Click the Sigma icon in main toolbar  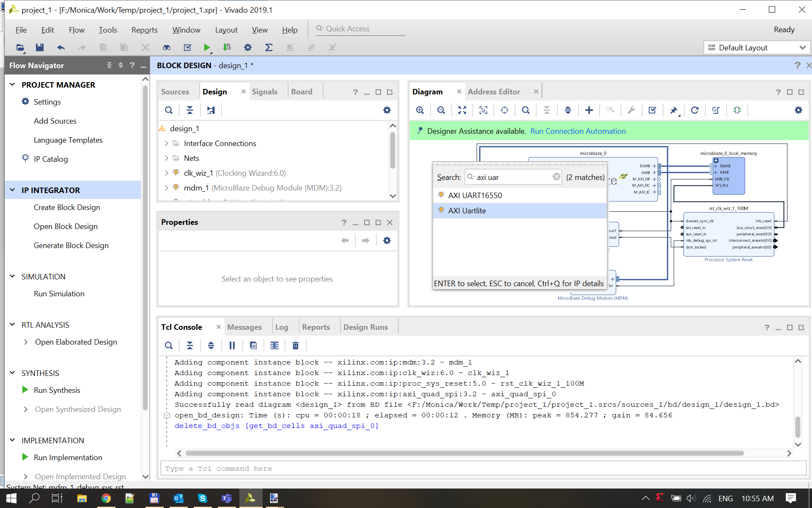(x=269, y=47)
